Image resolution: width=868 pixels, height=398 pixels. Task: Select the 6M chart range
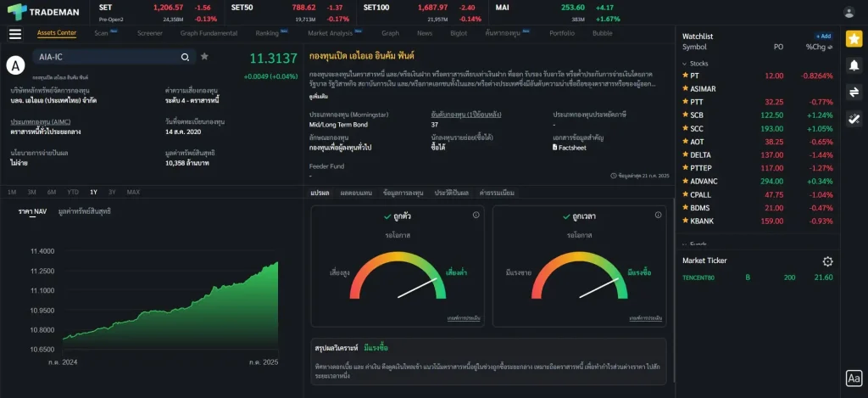point(52,193)
